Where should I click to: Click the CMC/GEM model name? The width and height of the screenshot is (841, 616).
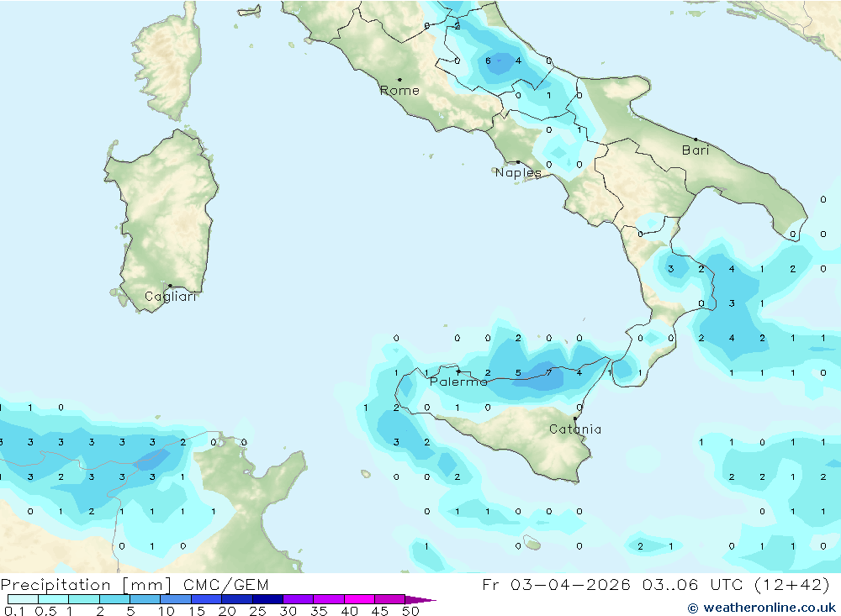pyautogui.click(x=225, y=584)
